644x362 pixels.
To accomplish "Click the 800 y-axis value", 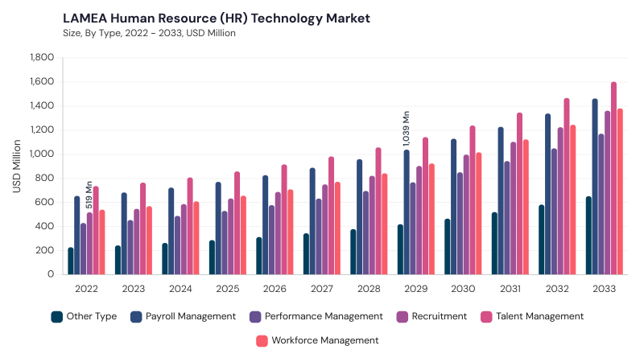I will coord(44,178).
